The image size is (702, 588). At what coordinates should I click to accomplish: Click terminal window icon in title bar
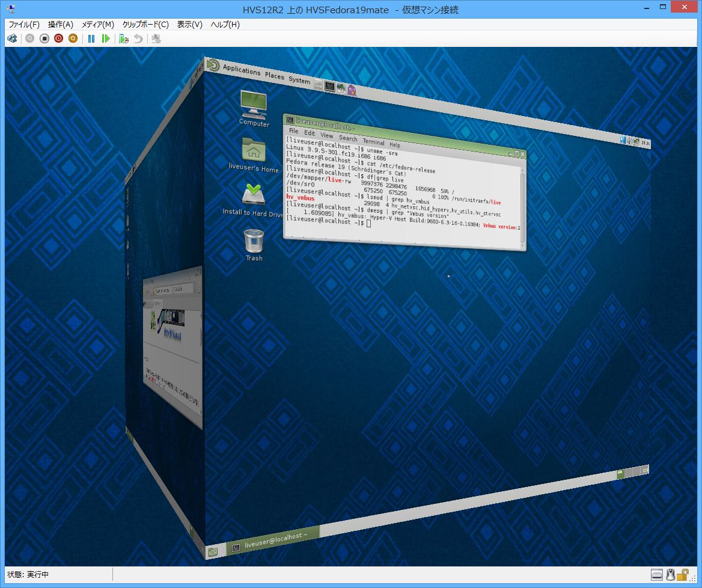click(290, 120)
